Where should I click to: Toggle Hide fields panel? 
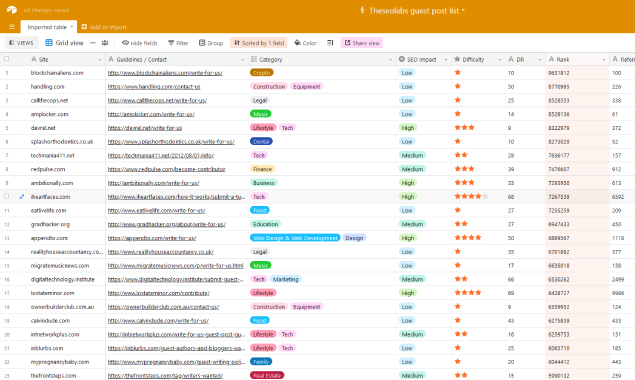tap(140, 43)
